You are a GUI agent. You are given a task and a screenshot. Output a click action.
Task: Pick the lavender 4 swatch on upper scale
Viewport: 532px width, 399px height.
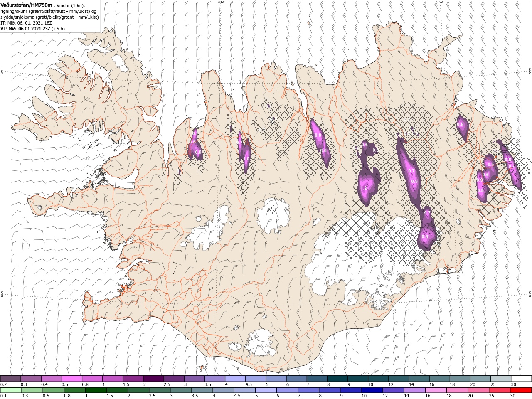tap(235, 379)
